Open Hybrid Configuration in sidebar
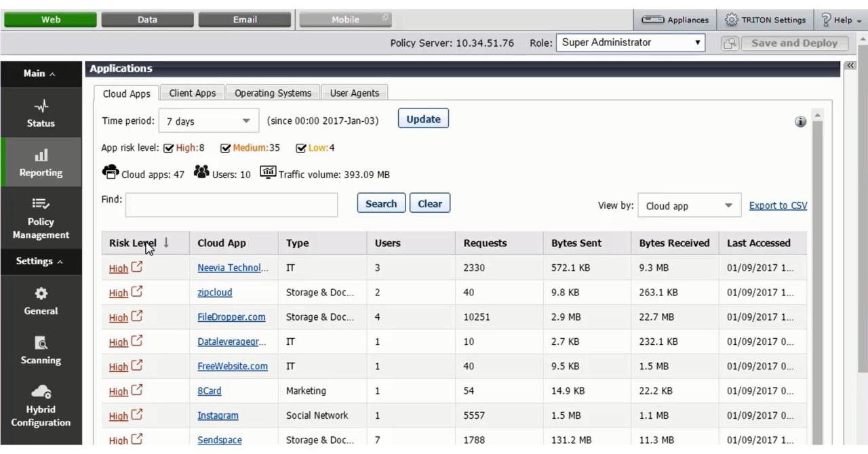 point(41,405)
